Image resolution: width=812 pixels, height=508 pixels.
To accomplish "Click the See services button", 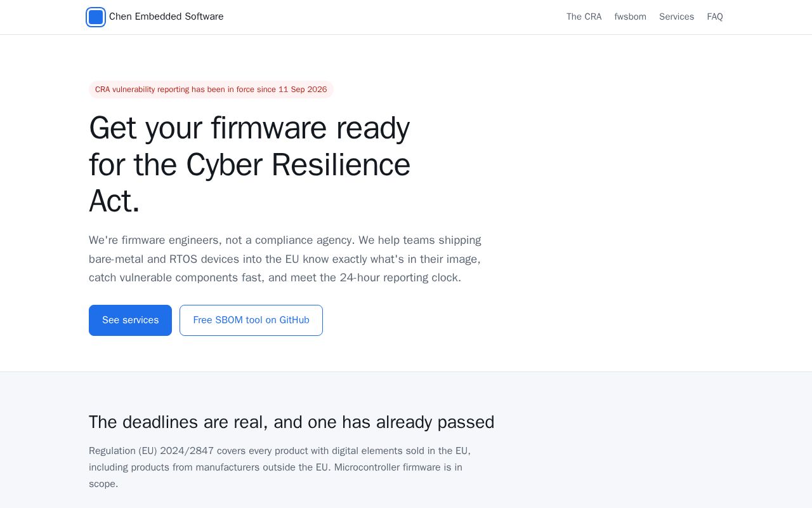I will [x=130, y=320].
